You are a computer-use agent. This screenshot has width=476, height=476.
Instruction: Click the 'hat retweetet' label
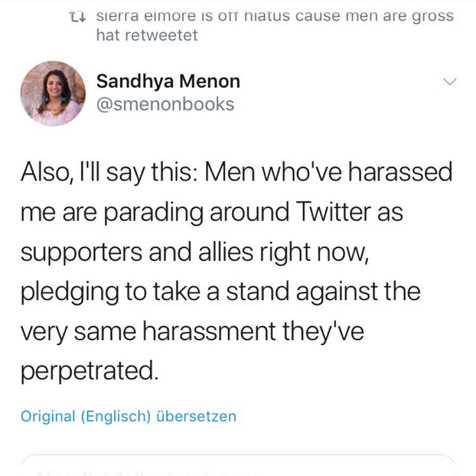pyautogui.click(x=147, y=36)
